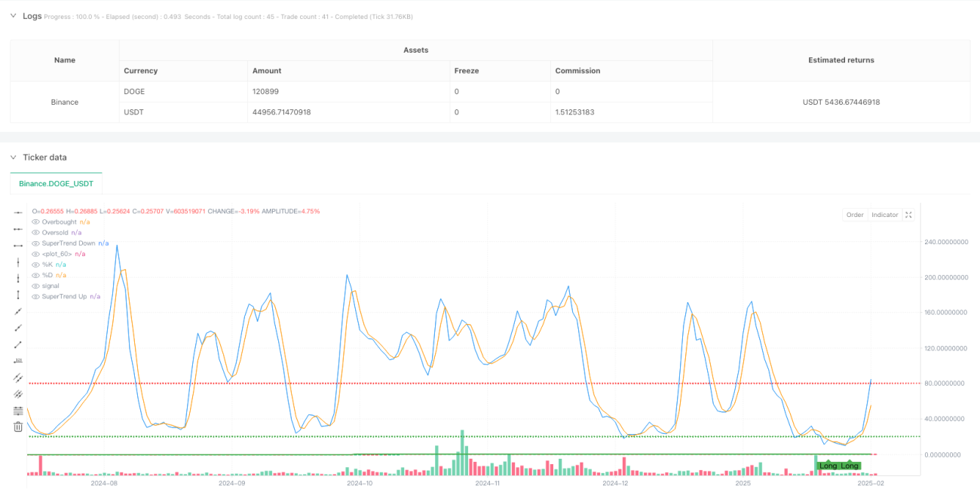Toggle visibility of Overbought indicator
The image size is (980, 489).
click(36, 222)
